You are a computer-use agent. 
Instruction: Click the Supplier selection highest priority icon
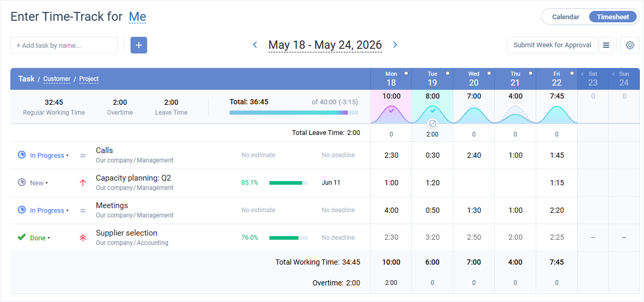click(x=83, y=238)
